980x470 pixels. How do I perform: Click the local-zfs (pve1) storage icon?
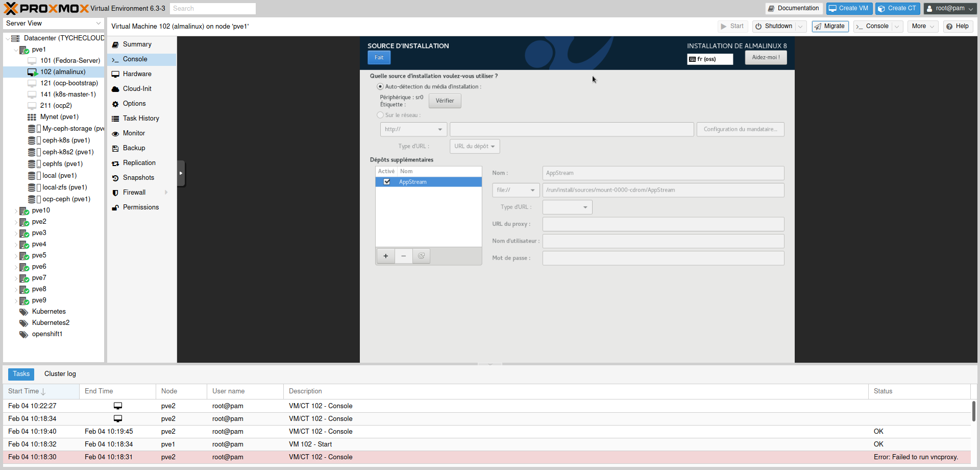tap(32, 187)
